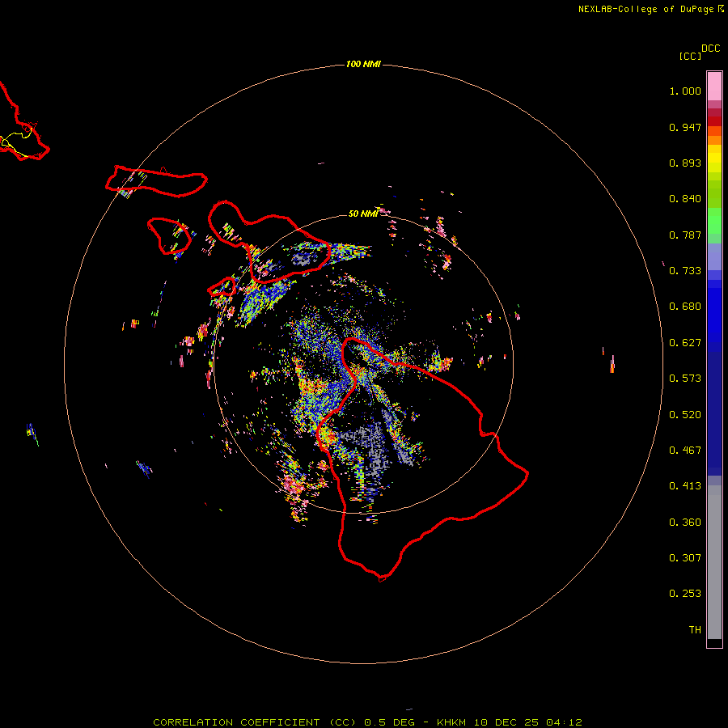Click the small logo icon after DuPage
This screenshot has height=728, width=728.
pyautogui.click(x=721, y=9)
